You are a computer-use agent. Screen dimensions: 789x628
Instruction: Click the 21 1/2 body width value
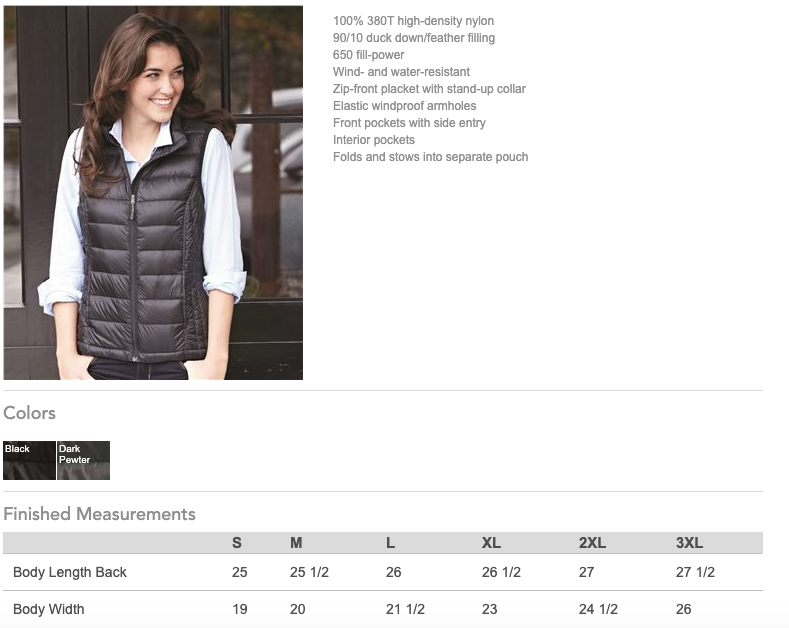(405, 609)
